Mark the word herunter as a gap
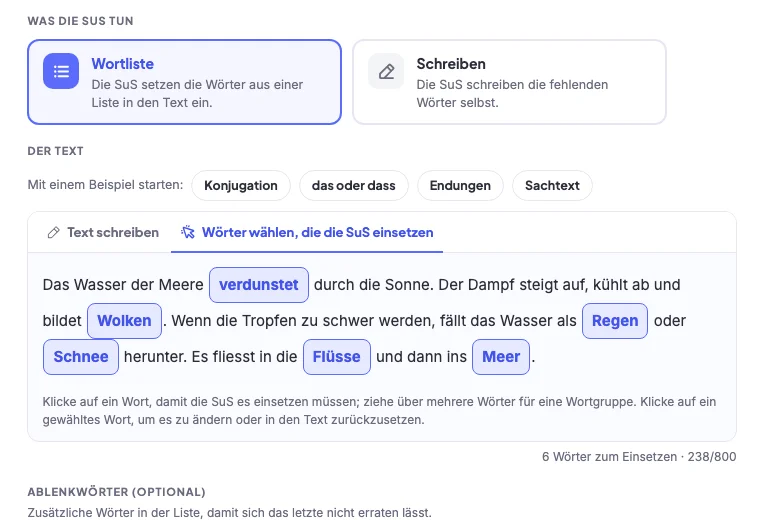764x520 pixels. point(155,357)
